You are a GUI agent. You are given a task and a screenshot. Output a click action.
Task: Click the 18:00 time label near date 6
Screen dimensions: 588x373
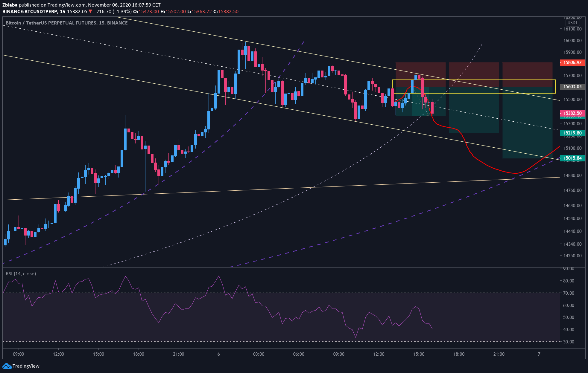pos(139,354)
